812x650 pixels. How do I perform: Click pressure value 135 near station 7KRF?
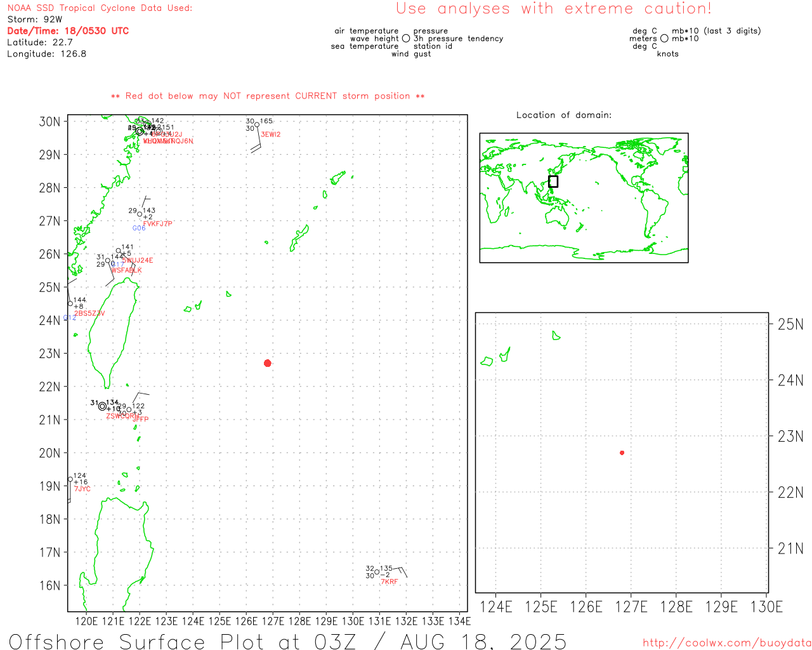[386, 569]
